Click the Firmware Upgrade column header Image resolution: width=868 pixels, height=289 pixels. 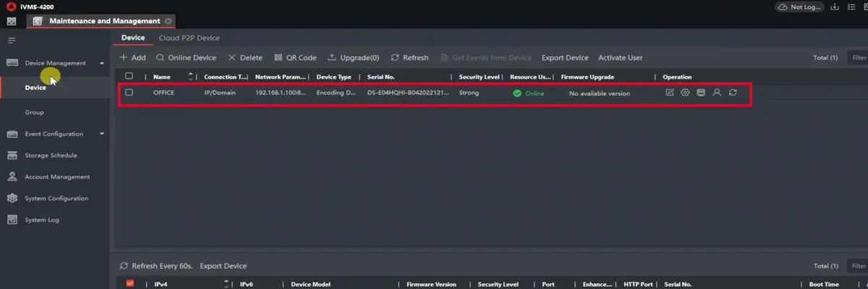tap(588, 77)
